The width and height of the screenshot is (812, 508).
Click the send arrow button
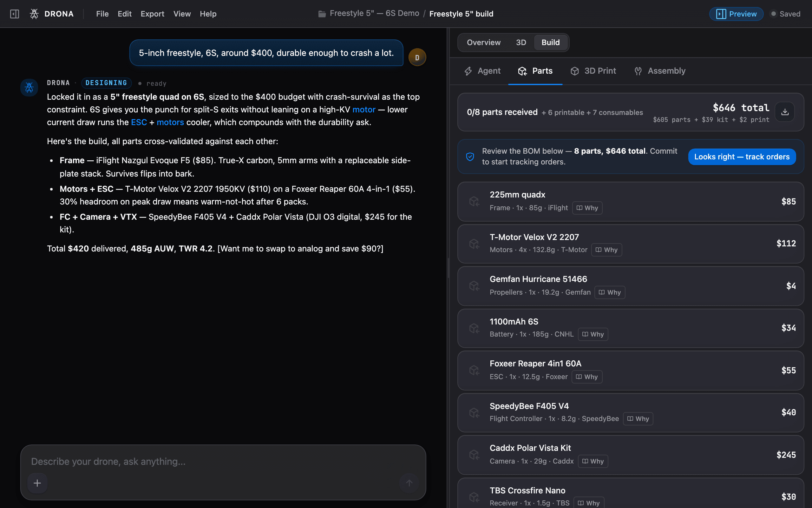[409, 483]
